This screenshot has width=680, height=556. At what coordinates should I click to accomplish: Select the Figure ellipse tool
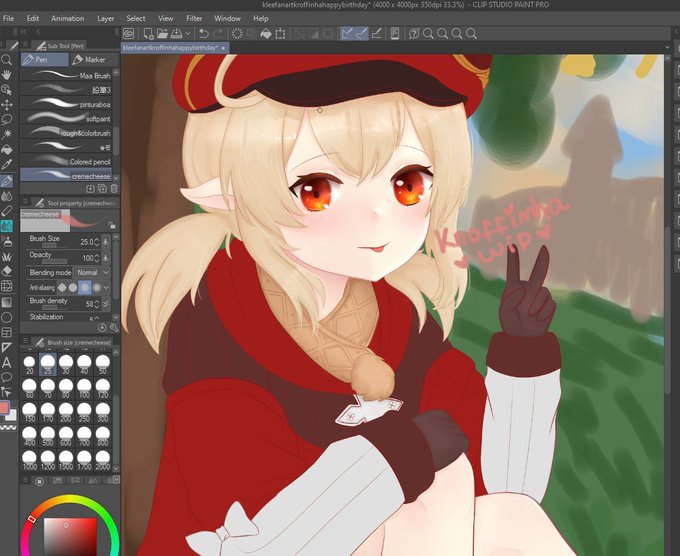tap(7, 317)
